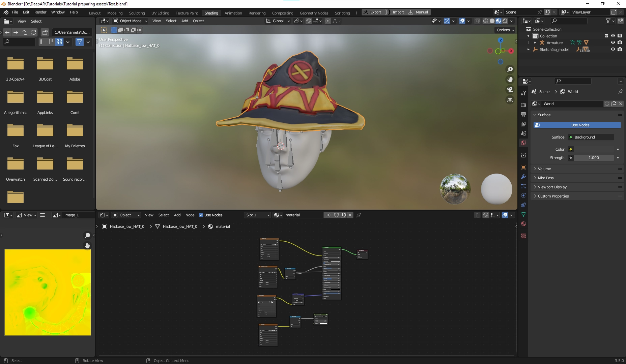
Task: Open the viewport shading options dropdown arrow
Action: pos(512,21)
